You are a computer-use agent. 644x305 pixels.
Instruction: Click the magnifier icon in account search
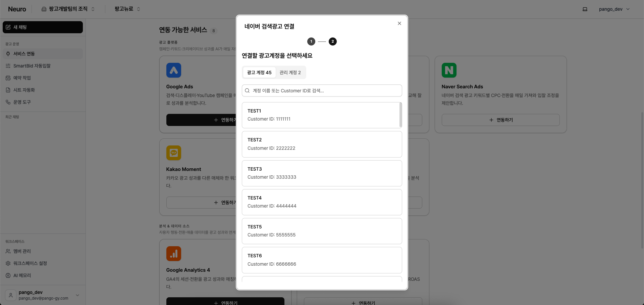pyautogui.click(x=247, y=91)
